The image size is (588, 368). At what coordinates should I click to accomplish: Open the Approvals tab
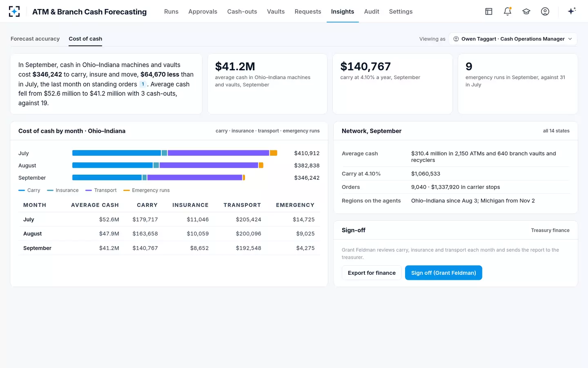(203, 11)
